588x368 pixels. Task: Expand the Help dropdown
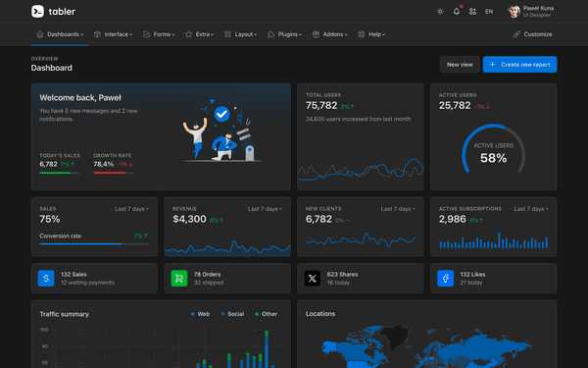click(371, 34)
